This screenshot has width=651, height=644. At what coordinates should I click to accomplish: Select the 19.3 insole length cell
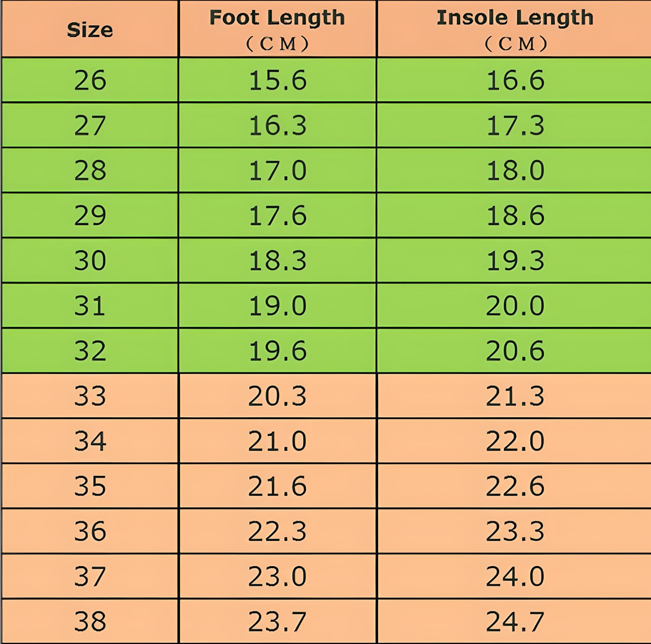(515, 261)
